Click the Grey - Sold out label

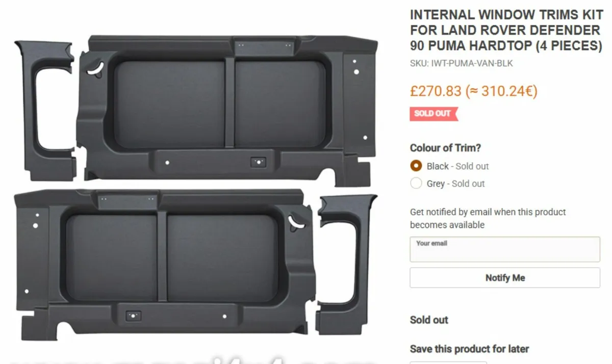[455, 184]
